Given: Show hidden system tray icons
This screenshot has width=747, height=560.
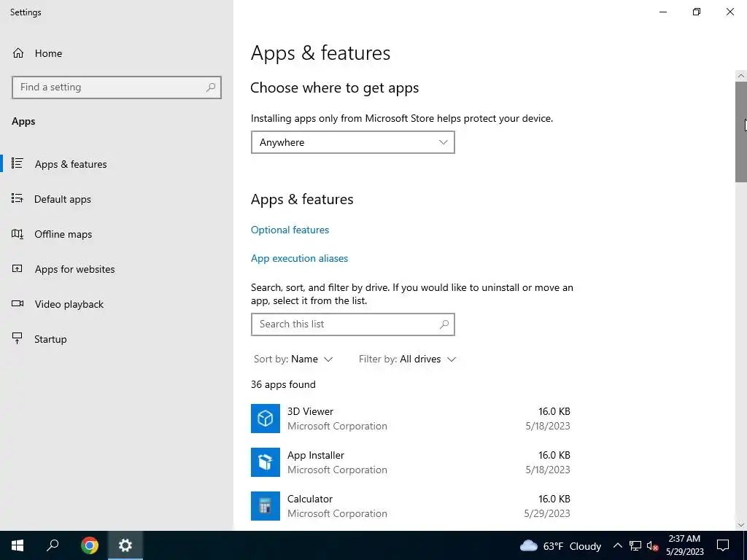Looking at the screenshot, I should (617, 545).
